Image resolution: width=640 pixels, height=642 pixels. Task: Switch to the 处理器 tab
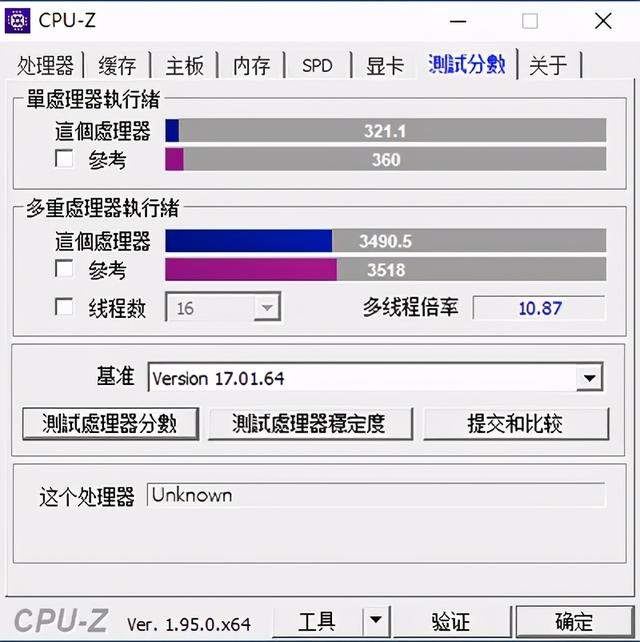pos(45,66)
